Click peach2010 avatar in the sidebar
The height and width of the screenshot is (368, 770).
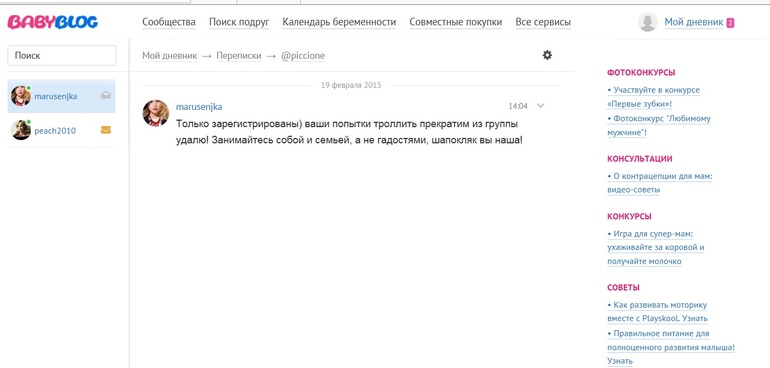pos(21,130)
